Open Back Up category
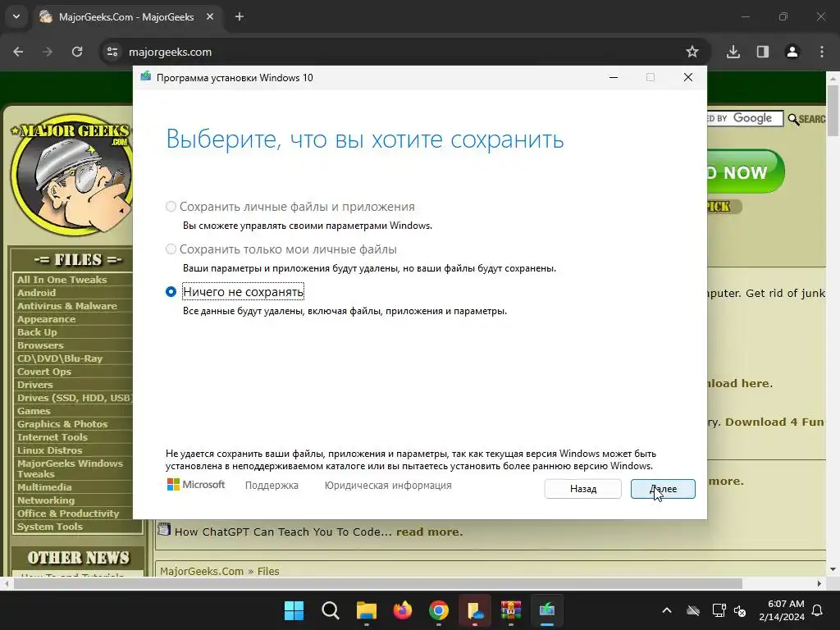The width and height of the screenshot is (840, 630). 37,332
